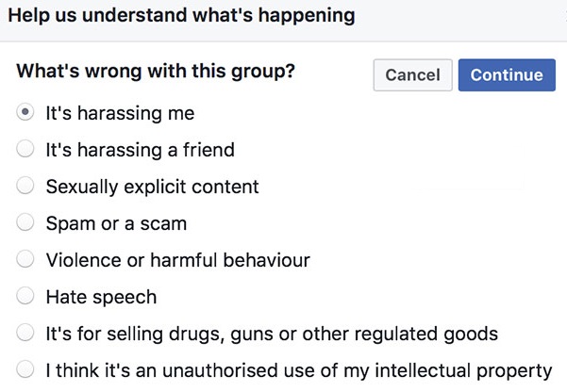
Task: Click the "Spam or a scam" label text
Action: (x=116, y=224)
